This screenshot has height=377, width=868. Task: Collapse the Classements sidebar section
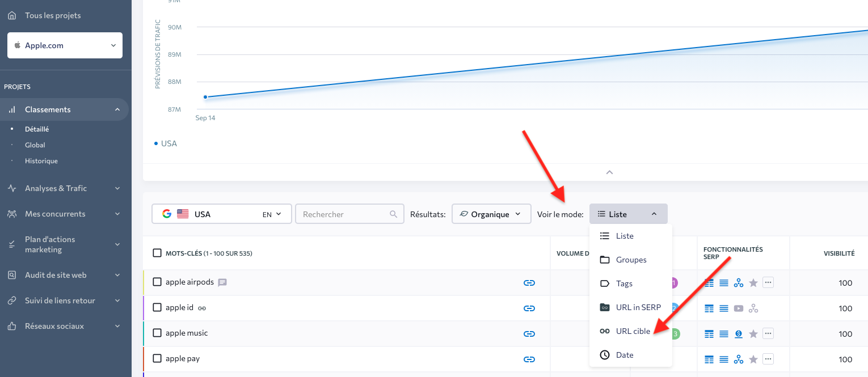pos(117,109)
